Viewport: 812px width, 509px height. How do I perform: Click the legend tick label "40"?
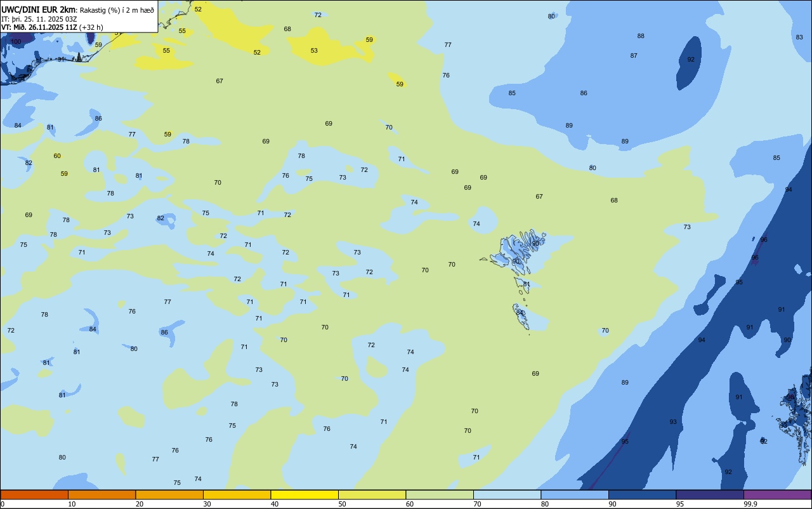274,504
